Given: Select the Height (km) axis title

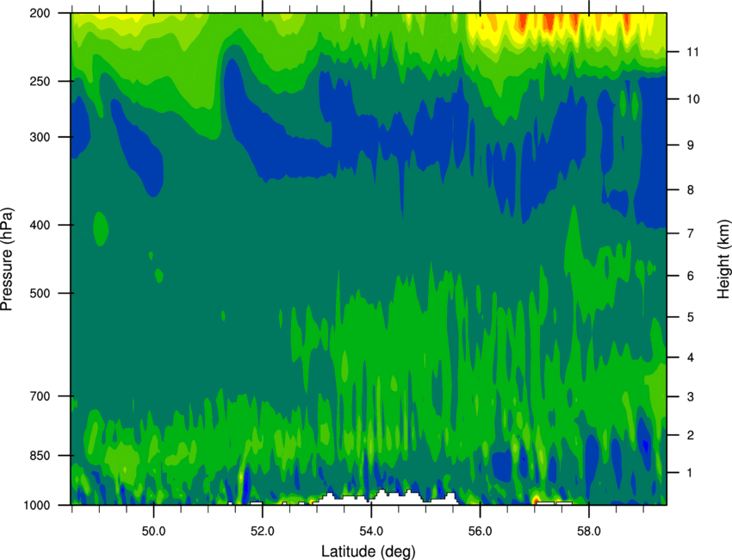Looking at the screenshot, I should click(x=723, y=259).
